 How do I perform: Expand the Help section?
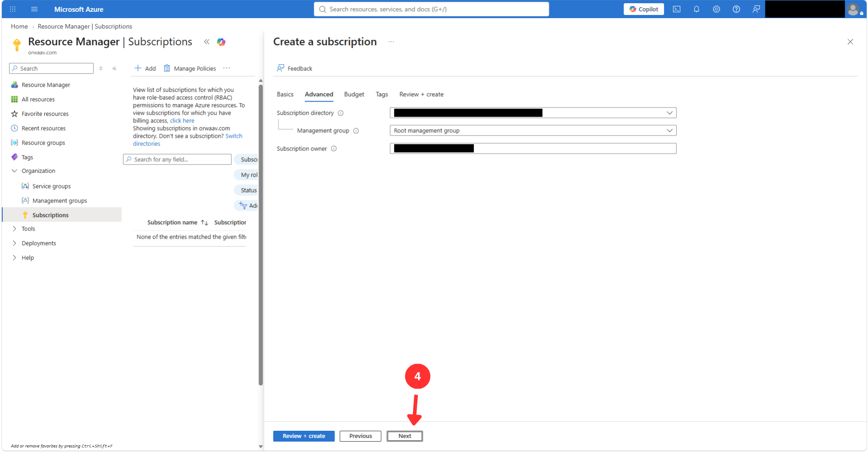pyautogui.click(x=14, y=258)
